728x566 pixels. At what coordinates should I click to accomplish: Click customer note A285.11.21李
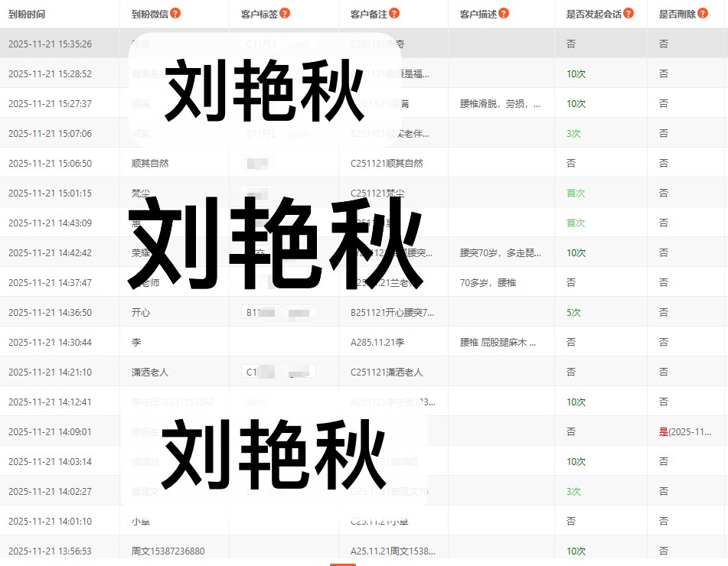(x=377, y=343)
